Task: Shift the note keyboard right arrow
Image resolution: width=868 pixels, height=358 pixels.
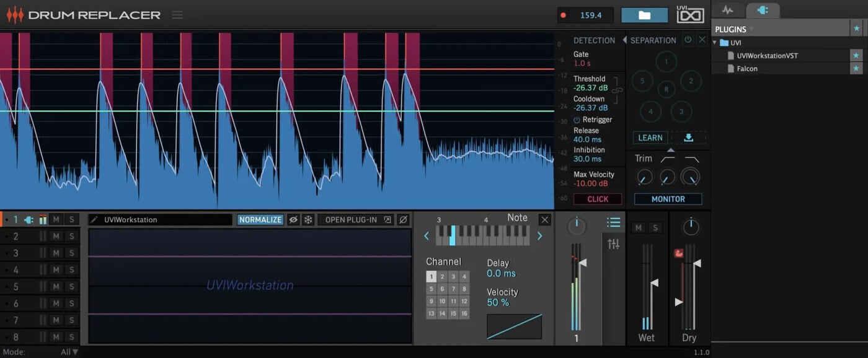Action: click(x=539, y=235)
